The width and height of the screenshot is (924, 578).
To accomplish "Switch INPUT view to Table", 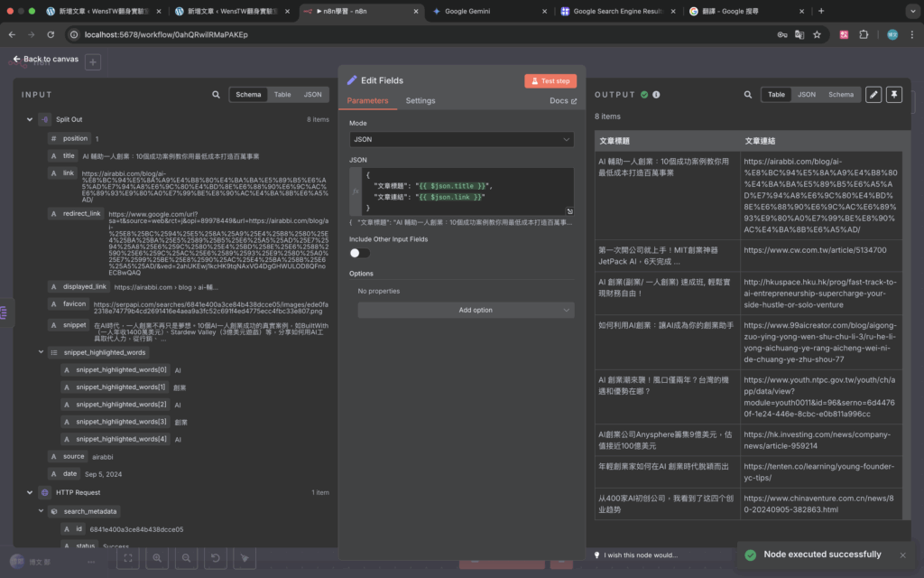I will (282, 94).
